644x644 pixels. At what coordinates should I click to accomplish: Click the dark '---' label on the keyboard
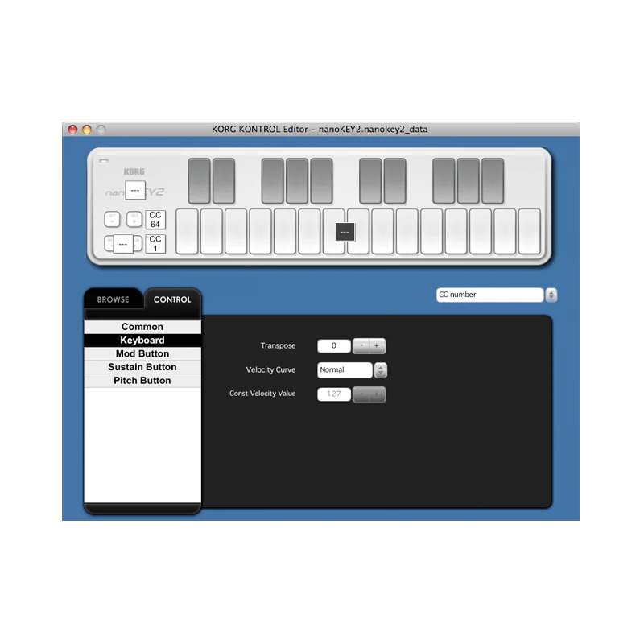pyautogui.click(x=345, y=232)
